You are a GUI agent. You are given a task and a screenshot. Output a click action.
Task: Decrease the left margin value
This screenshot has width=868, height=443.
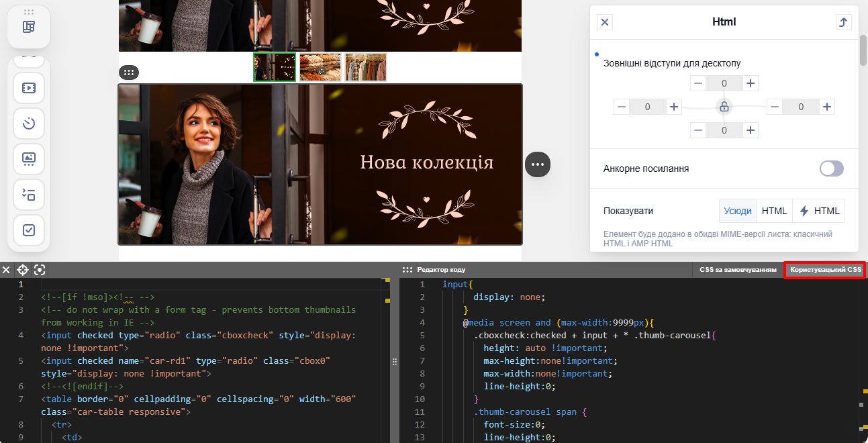[622, 107]
